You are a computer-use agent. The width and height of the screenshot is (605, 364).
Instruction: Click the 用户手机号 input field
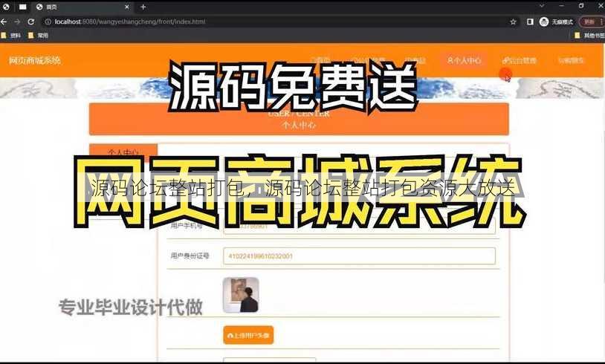tap(359, 227)
